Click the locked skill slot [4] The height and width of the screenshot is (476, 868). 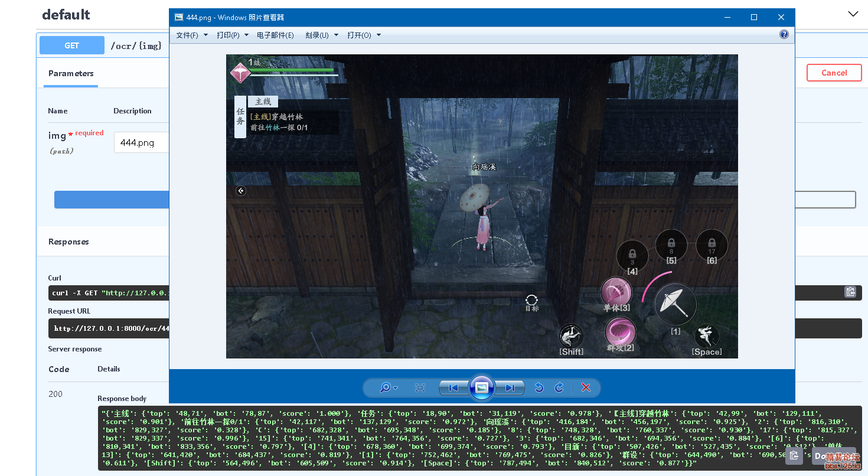click(x=632, y=257)
